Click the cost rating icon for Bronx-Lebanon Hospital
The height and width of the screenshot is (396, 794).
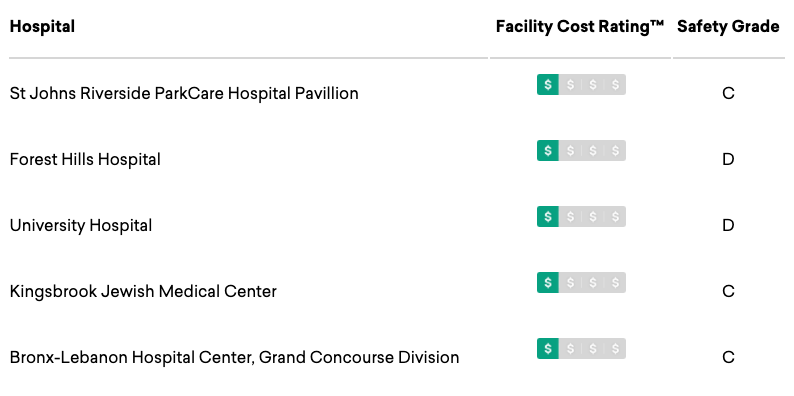point(581,348)
